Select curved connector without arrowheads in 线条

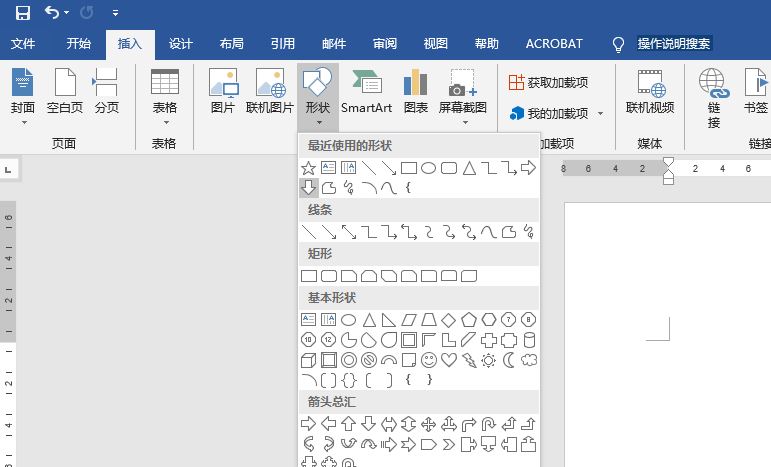coord(429,232)
